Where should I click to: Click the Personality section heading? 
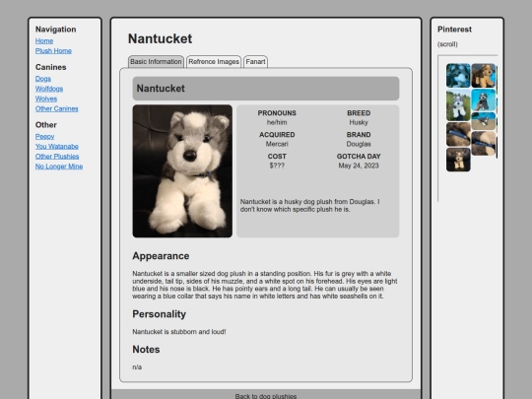point(160,314)
